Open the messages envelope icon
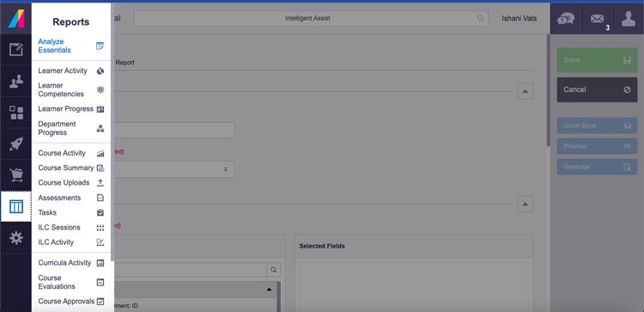Screen dimensions: 644x312 (597, 19)
